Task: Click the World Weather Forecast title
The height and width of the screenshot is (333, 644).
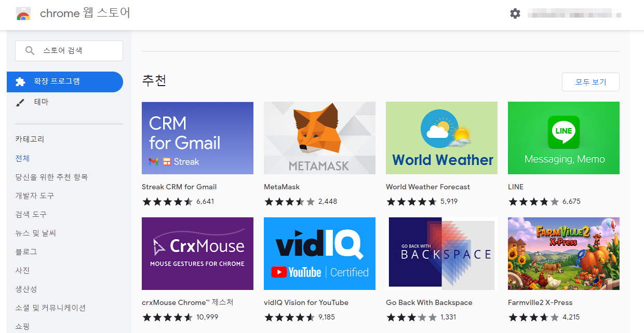Action: [428, 187]
